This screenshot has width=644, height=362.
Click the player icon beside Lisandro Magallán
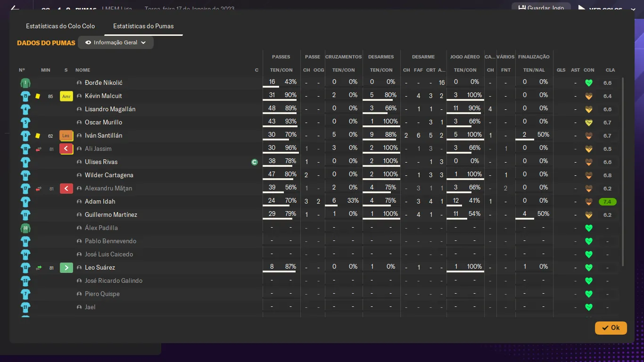(79, 109)
